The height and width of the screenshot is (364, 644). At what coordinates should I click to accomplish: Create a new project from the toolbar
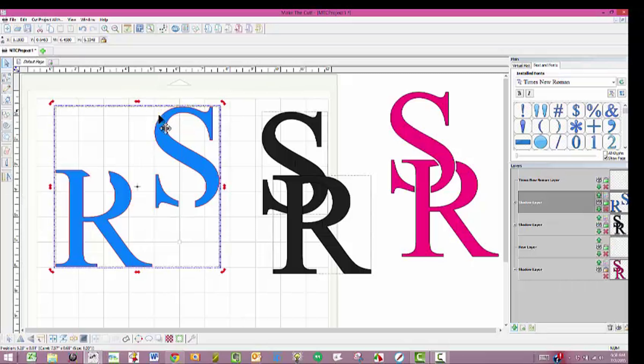click(7, 29)
